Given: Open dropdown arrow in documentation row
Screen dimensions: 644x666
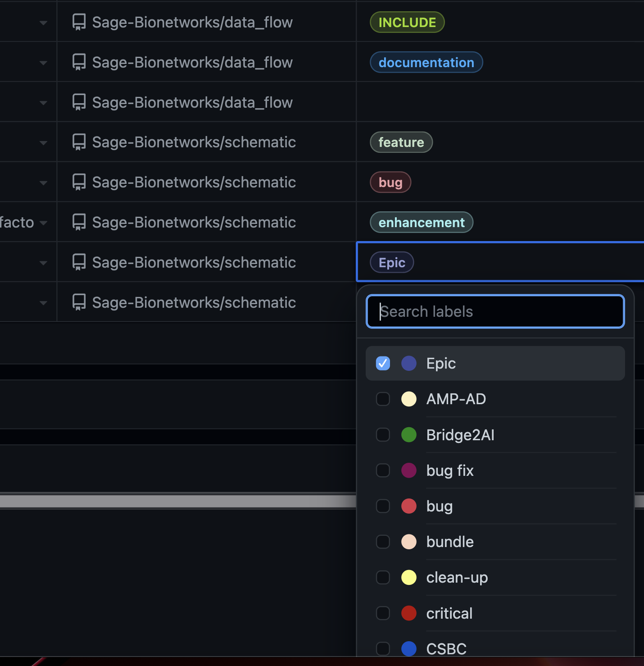Looking at the screenshot, I should [x=43, y=63].
